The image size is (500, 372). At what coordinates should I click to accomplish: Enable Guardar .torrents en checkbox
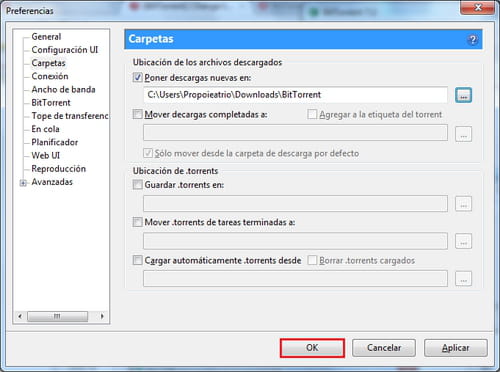137,185
